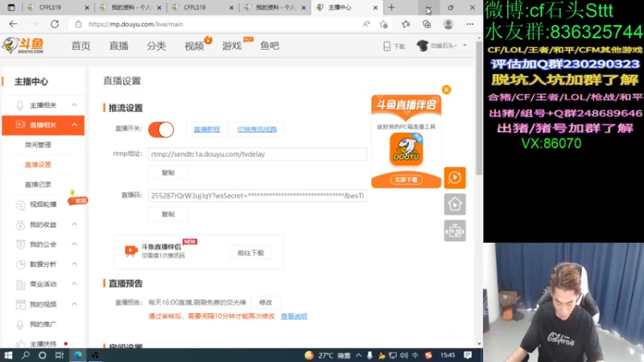Open Task View on taskbar

coord(60,355)
